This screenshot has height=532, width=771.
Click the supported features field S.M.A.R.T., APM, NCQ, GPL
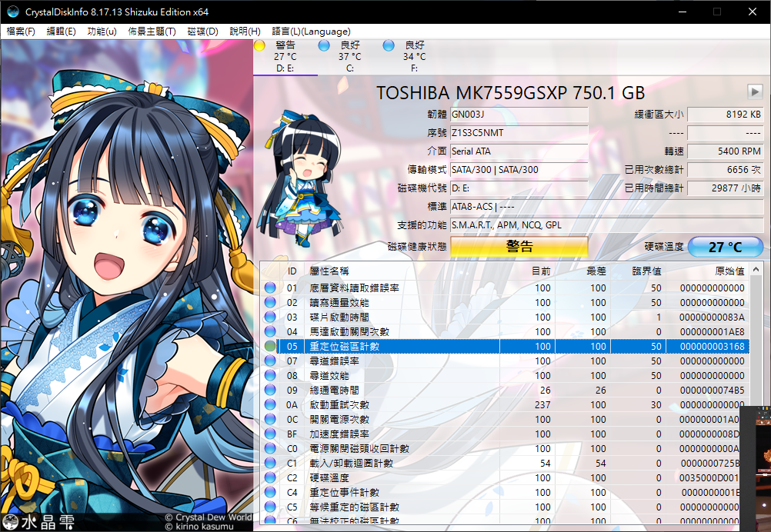pos(607,225)
